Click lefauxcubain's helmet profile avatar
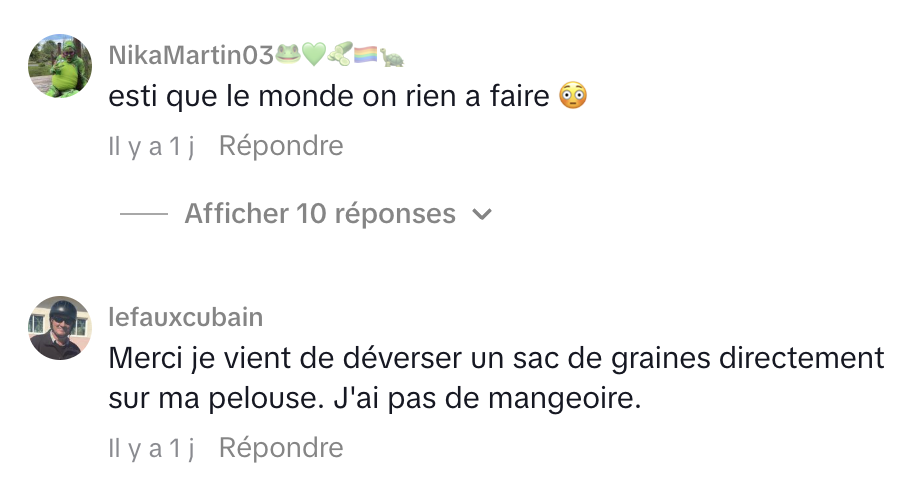 coord(61,328)
